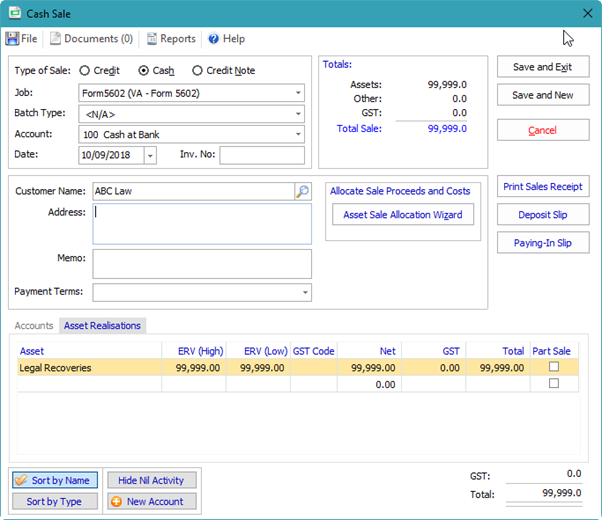Click the File save disk icon
Viewport: 602px width, 520px height.
click(12, 39)
